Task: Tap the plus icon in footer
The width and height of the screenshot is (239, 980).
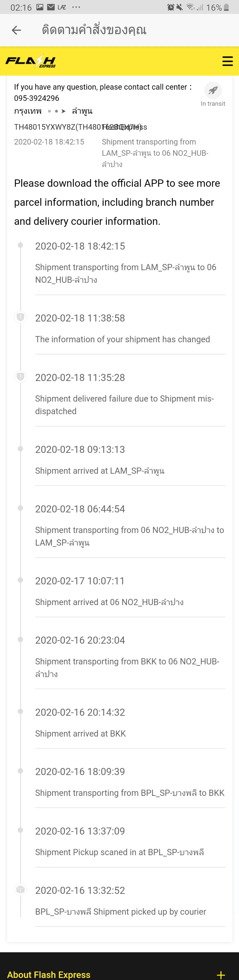Action: (221, 975)
